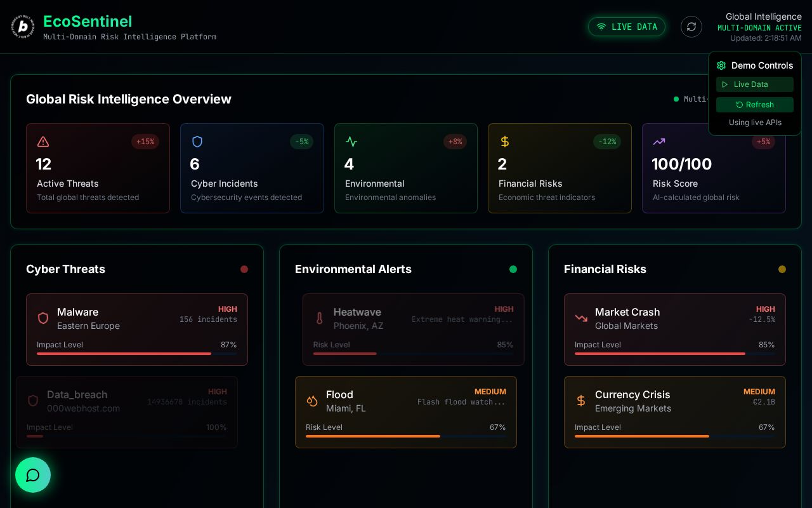Click the Global Risk Intelligence Overview heading

[129, 99]
